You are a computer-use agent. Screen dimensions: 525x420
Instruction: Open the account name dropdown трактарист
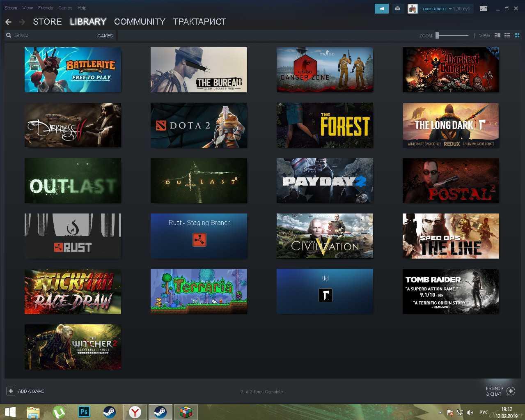point(437,9)
